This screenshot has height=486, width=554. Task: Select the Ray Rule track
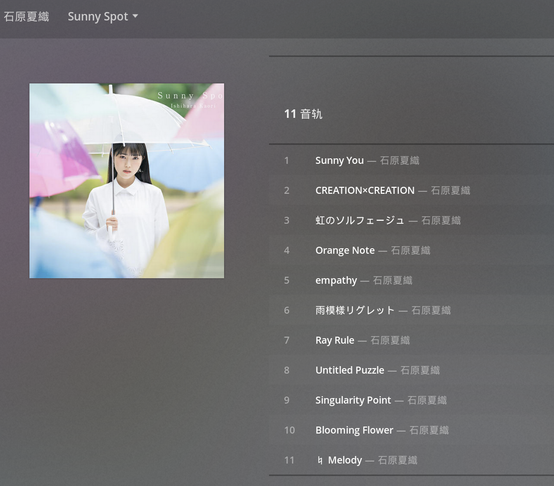pyautogui.click(x=335, y=340)
